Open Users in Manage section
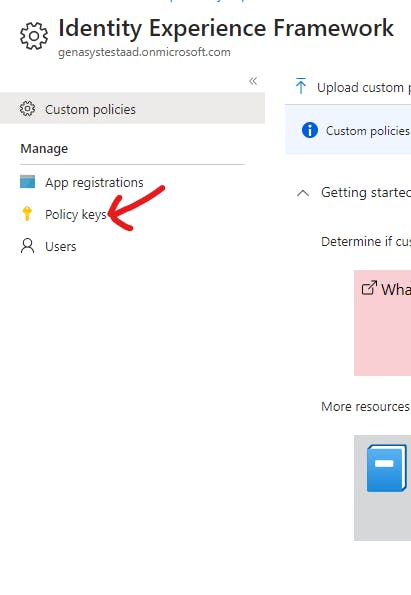 click(61, 247)
